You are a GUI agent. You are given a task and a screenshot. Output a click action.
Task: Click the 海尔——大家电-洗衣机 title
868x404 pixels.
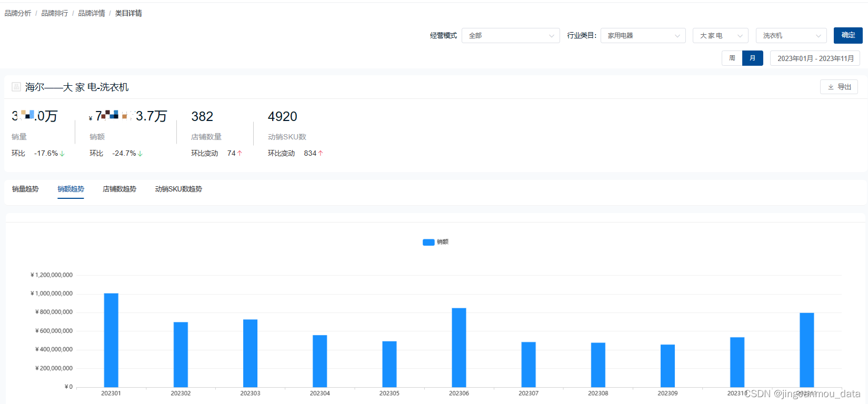pos(77,87)
